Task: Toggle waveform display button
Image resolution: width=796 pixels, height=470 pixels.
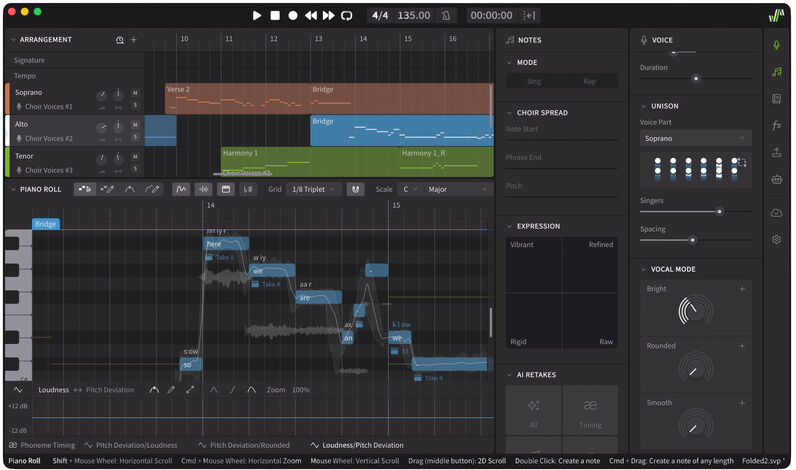Action: [204, 189]
